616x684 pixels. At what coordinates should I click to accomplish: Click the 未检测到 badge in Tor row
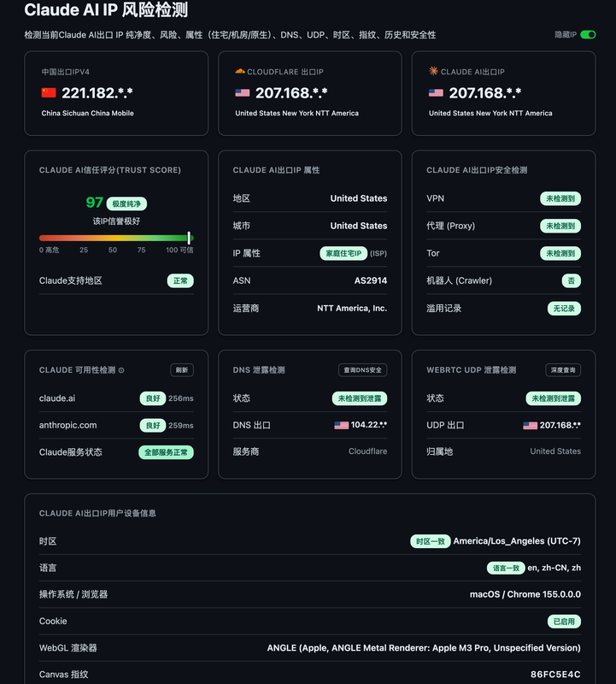pos(560,253)
